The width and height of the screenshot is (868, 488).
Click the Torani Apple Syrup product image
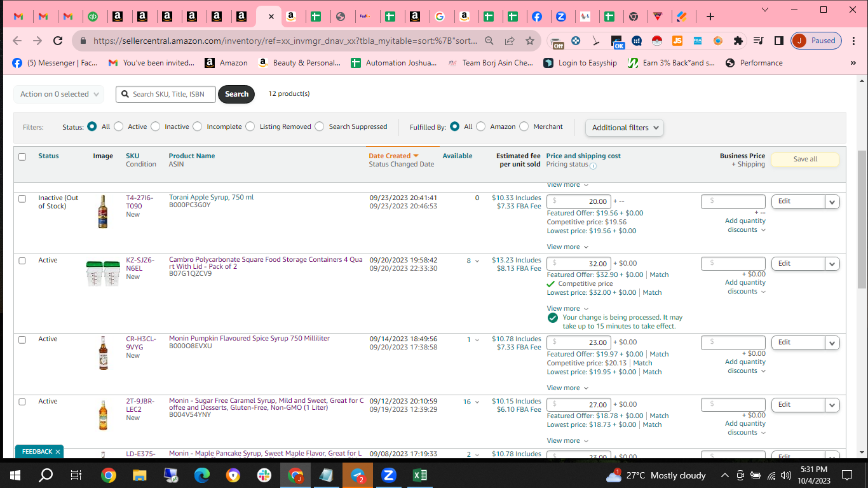[103, 212]
